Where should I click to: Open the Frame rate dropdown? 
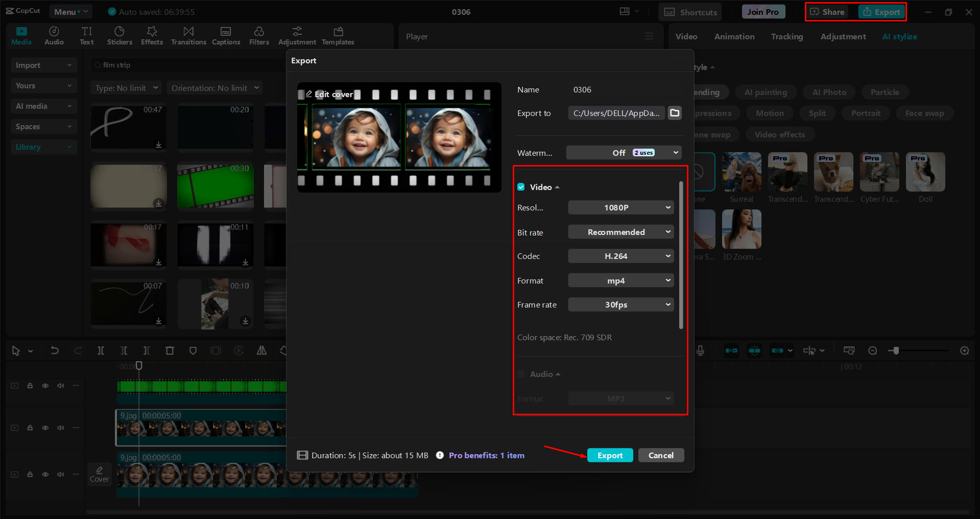pos(620,304)
